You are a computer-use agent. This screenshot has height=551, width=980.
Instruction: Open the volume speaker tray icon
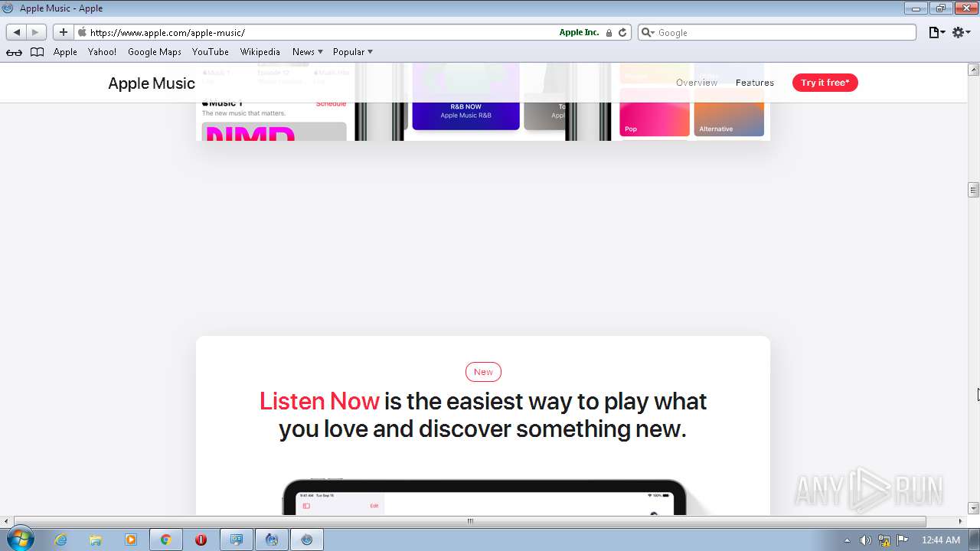[x=865, y=540]
